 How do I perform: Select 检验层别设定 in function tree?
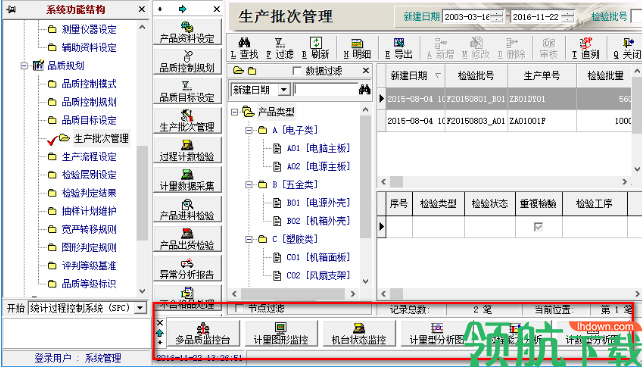click(89, 175)
